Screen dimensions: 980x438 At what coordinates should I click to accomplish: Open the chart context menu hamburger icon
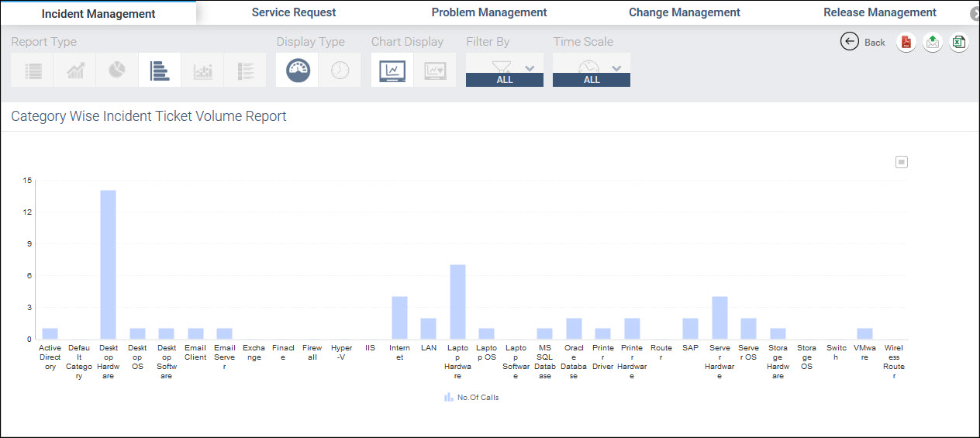[901, 162]
